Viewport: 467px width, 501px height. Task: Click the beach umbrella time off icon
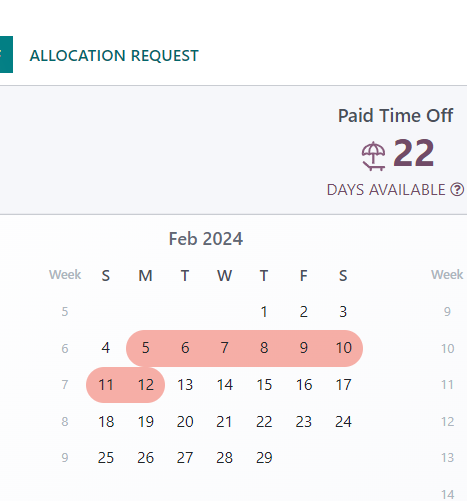click(374, 156)
